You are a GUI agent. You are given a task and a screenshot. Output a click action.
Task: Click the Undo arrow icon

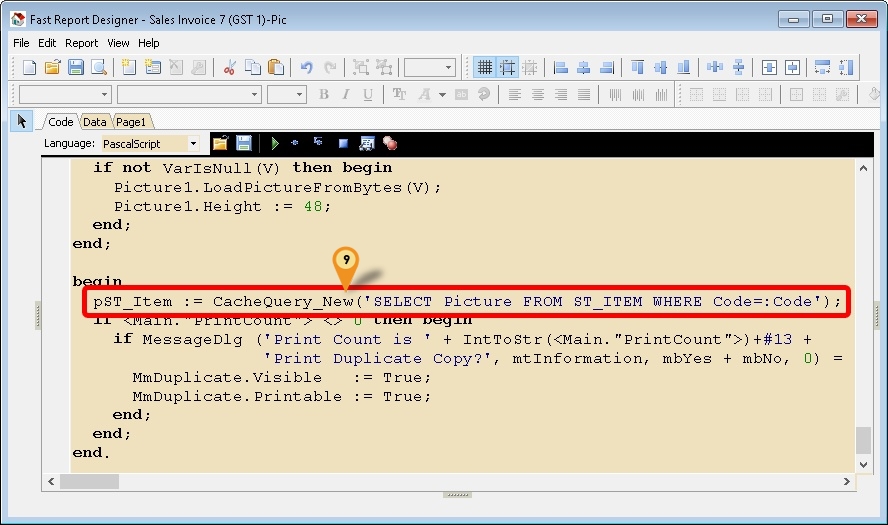coord(306,68)
